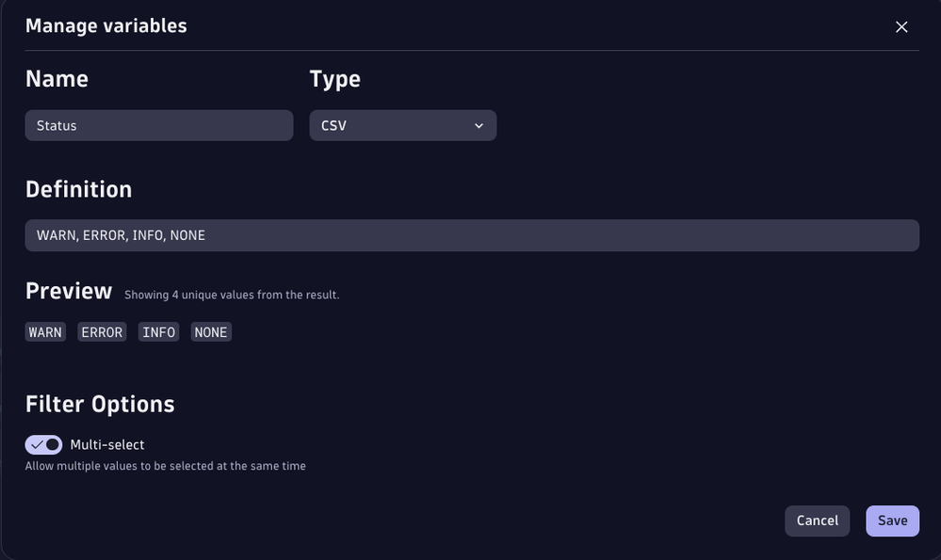Click the chevron arrow in Type selector
Screen dimensions: 941x560
[479, 125]
